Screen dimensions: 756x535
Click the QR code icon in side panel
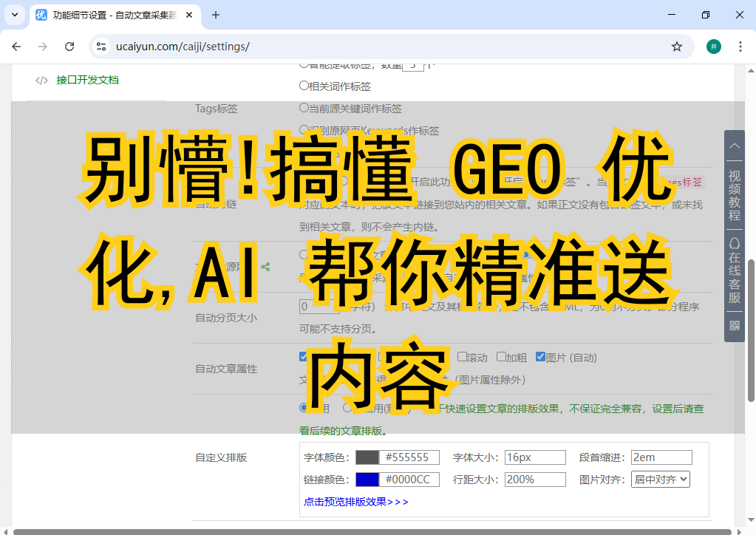tap(734, 325)
